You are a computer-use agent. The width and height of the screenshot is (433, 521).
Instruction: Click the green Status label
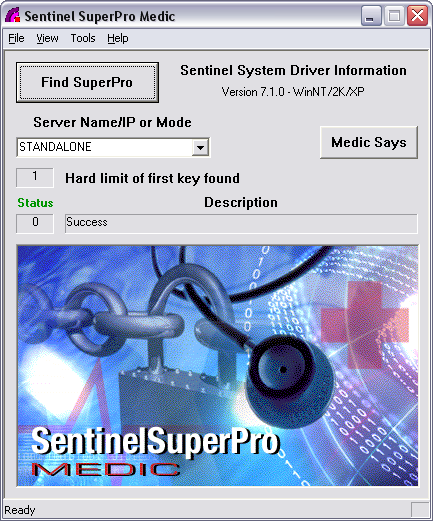coord(35,203)
